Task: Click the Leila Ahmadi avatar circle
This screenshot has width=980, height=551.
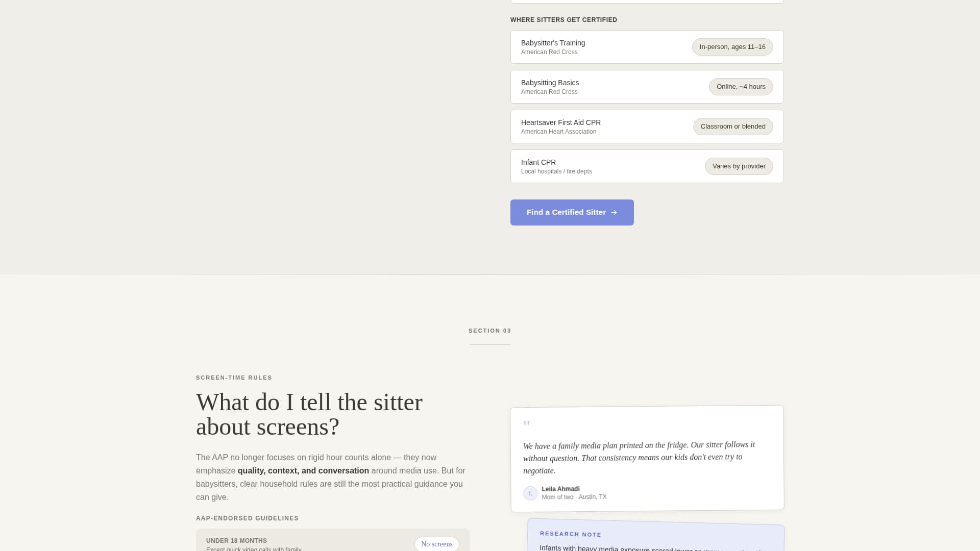Action: click(530, 493)
